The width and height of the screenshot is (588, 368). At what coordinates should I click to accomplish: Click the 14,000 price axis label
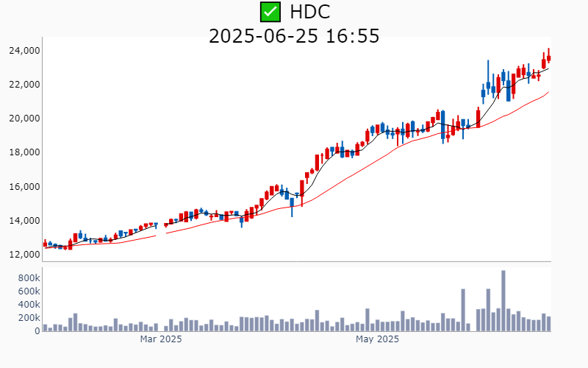click(24, 220)
